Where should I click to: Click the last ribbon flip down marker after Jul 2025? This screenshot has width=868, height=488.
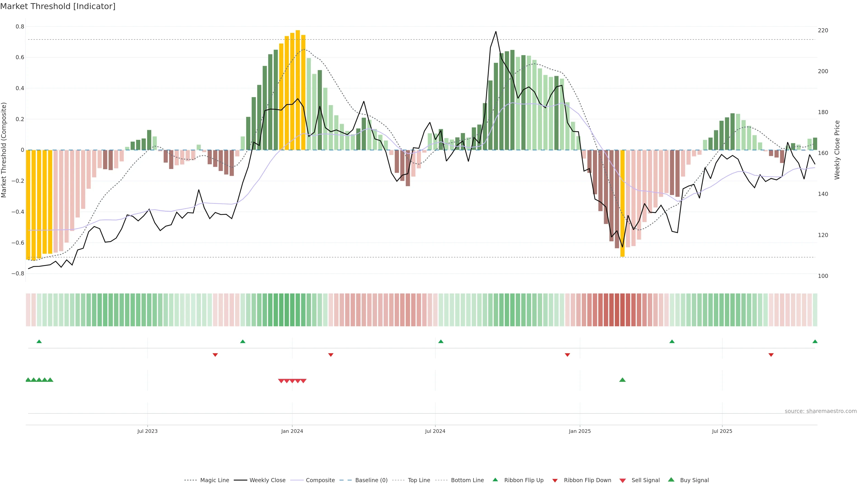tap(771, 355)
